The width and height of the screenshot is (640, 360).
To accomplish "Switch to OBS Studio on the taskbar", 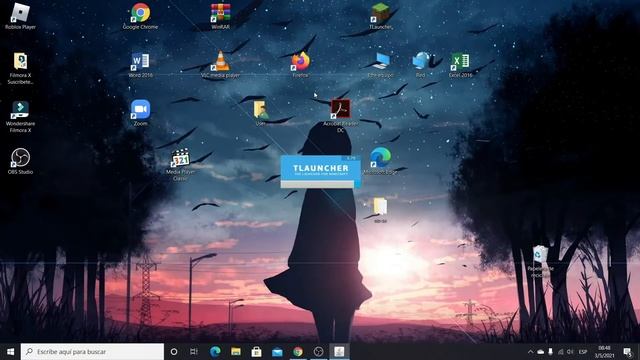I will tap(318, 351).
